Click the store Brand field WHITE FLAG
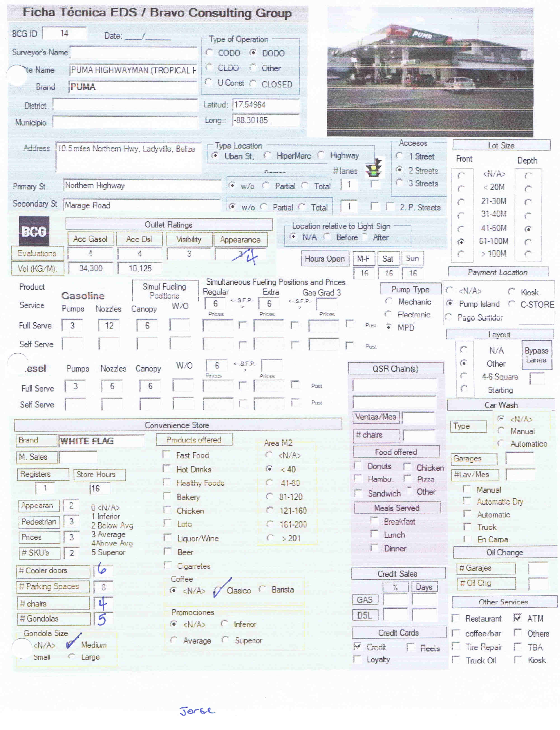 tap(101, 441)
